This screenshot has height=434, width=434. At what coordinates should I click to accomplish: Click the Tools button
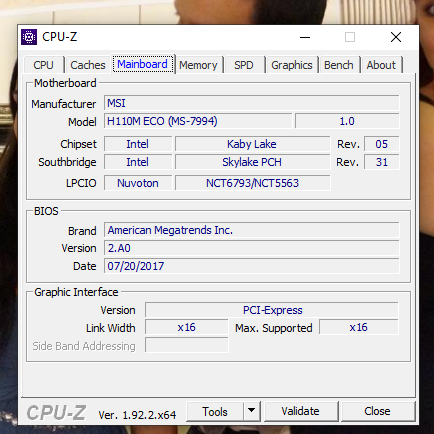[215, 412]
